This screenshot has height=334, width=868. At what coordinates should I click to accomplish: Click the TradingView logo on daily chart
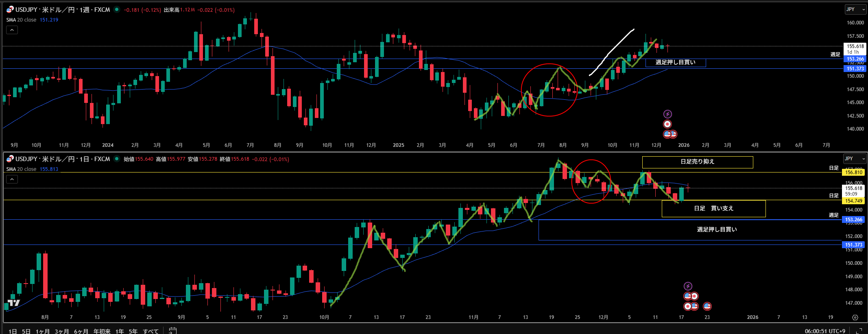14,303
